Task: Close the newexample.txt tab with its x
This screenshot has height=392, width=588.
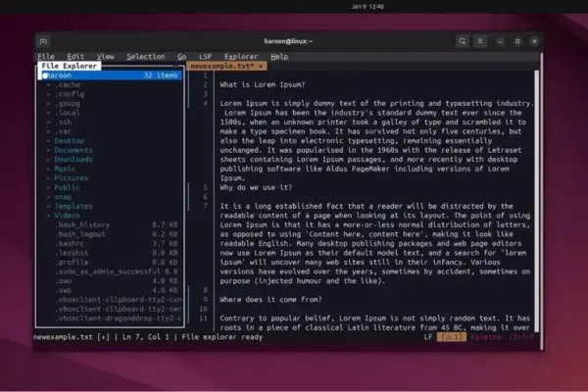Action: [x=261, y=66]
